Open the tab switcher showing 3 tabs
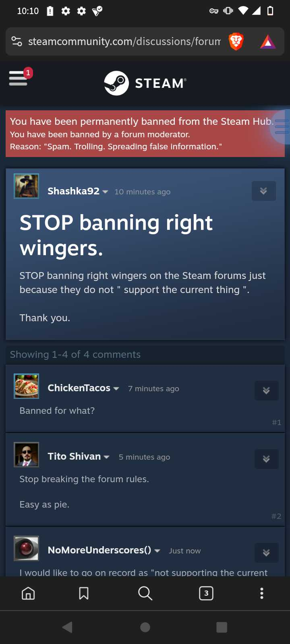290x644 pixels. click(x=206, y=593)
